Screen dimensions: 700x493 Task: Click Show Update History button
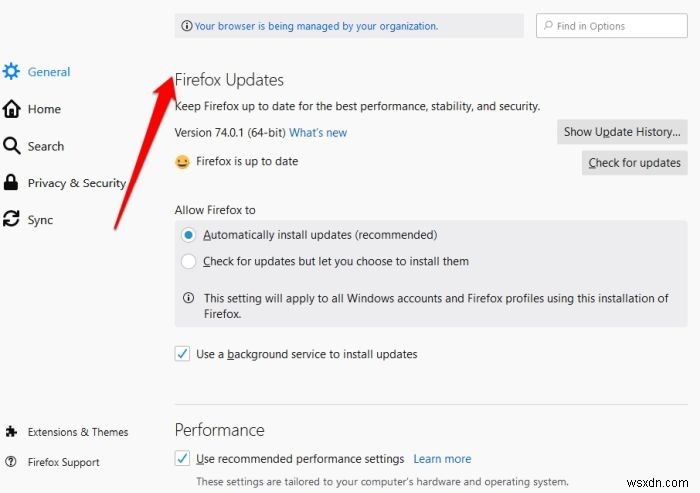(622, 132)
